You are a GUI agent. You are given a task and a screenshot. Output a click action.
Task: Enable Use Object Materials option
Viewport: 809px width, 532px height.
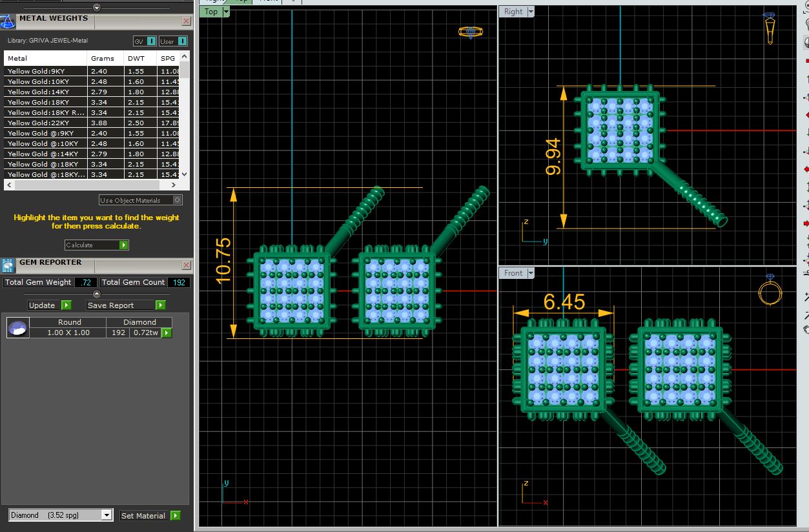(x=141, y=200)
